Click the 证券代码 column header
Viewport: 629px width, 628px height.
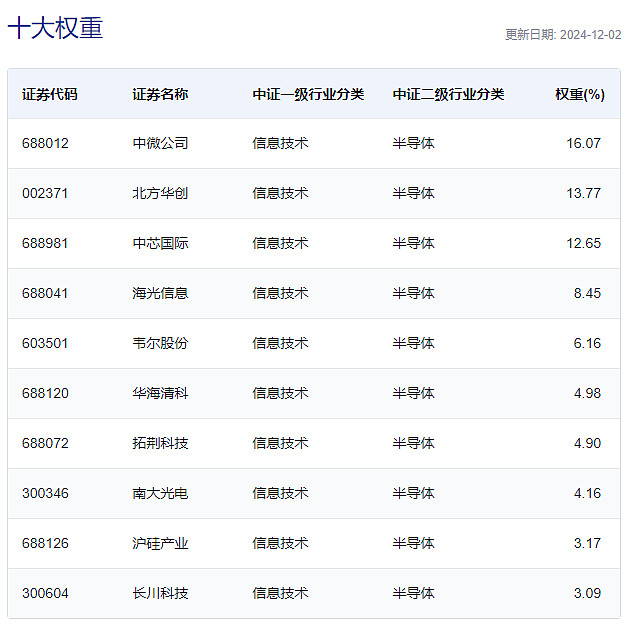pyautogui.click(x=49, y=94)
